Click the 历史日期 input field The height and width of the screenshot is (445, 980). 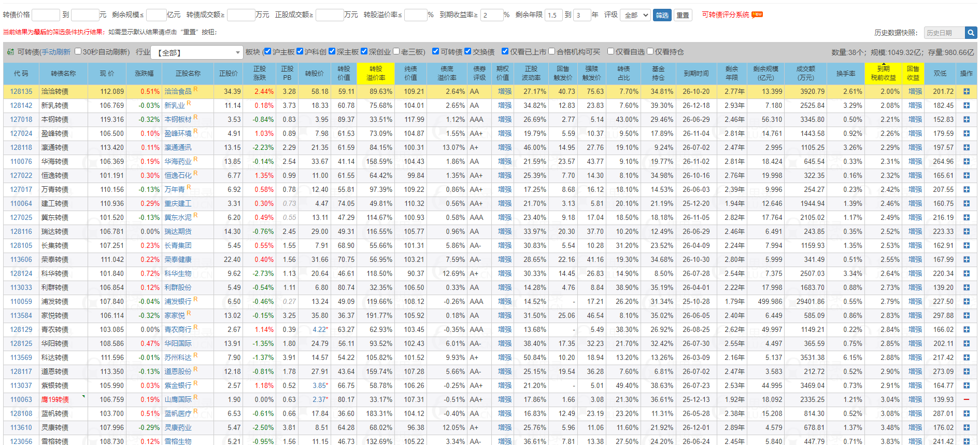pos(944,33)
